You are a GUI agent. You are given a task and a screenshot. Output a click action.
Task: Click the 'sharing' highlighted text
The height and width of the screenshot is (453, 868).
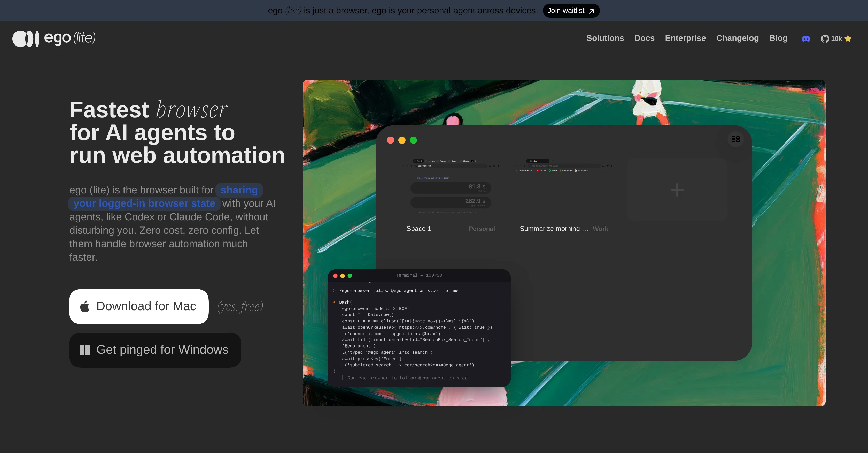coord(239,190)
